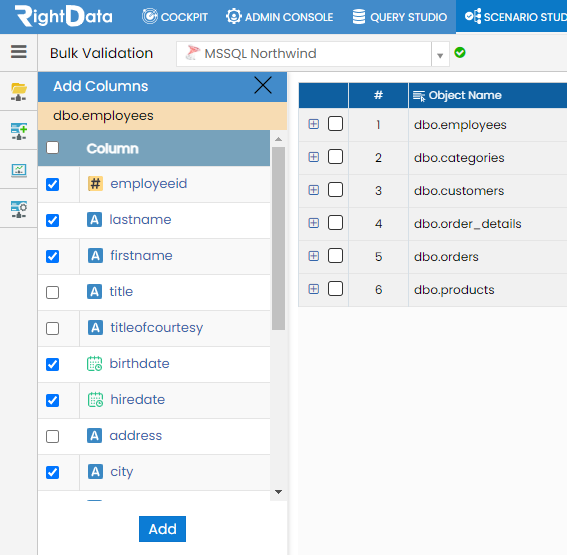Viewport: 567px width, 555px height.
Task: Click the column list scrollbar down arrow
Action: tap(278, 492)
